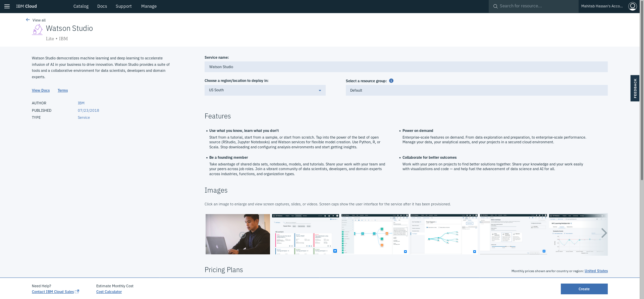Viewport: 644px width, 299px height.
Task: Open the resource group Default selector
Action: coord(477,90)
